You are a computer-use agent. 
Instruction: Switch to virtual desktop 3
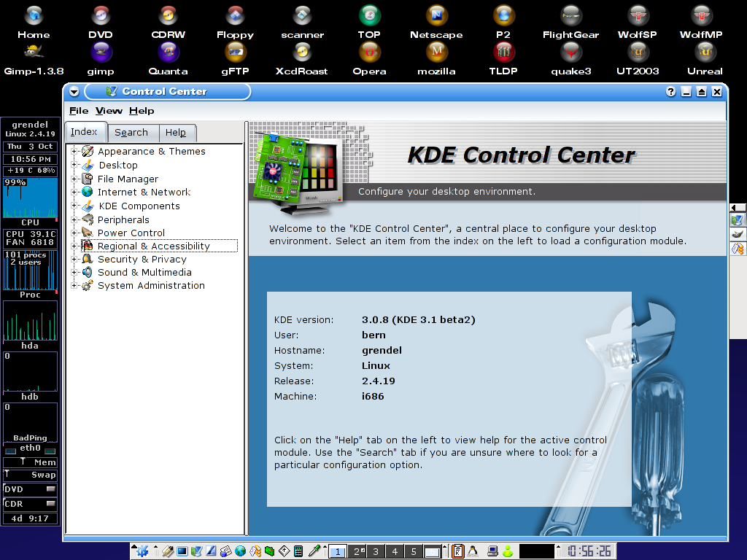(376, 551)
